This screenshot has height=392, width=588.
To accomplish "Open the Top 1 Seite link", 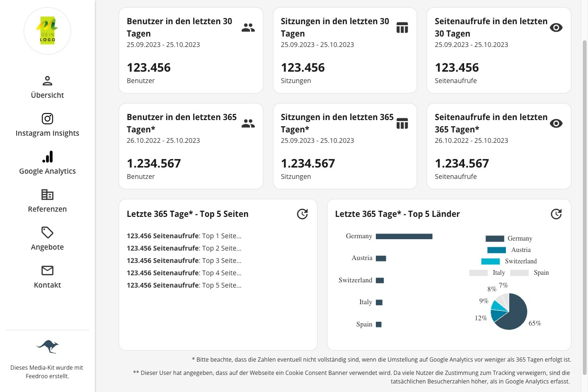I will click(x=222, y=236).
